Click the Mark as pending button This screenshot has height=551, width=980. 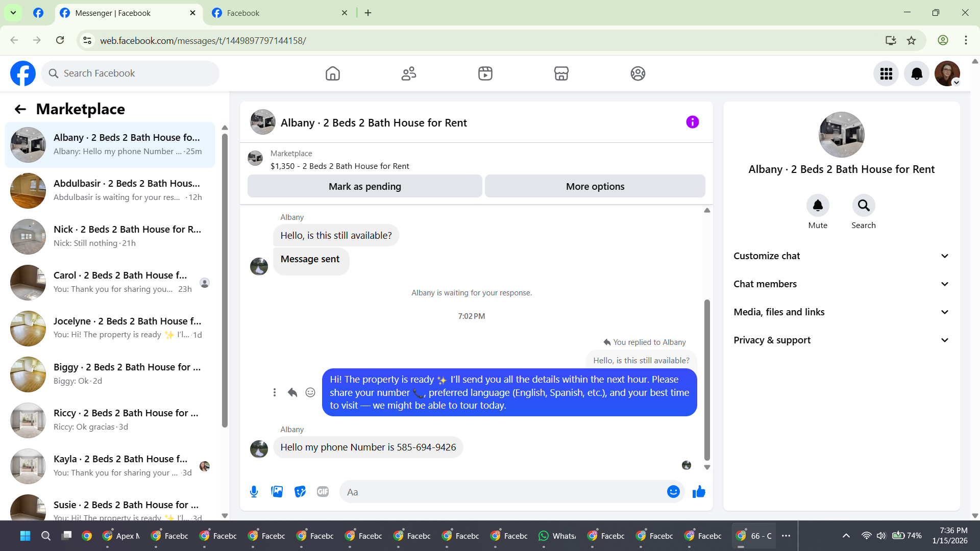point(364,187)
